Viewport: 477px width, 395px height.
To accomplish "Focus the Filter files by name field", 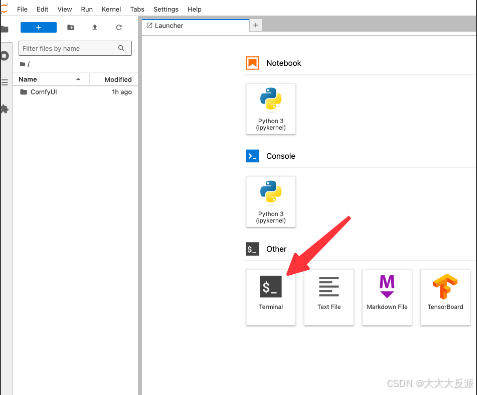I will (75, 48).
